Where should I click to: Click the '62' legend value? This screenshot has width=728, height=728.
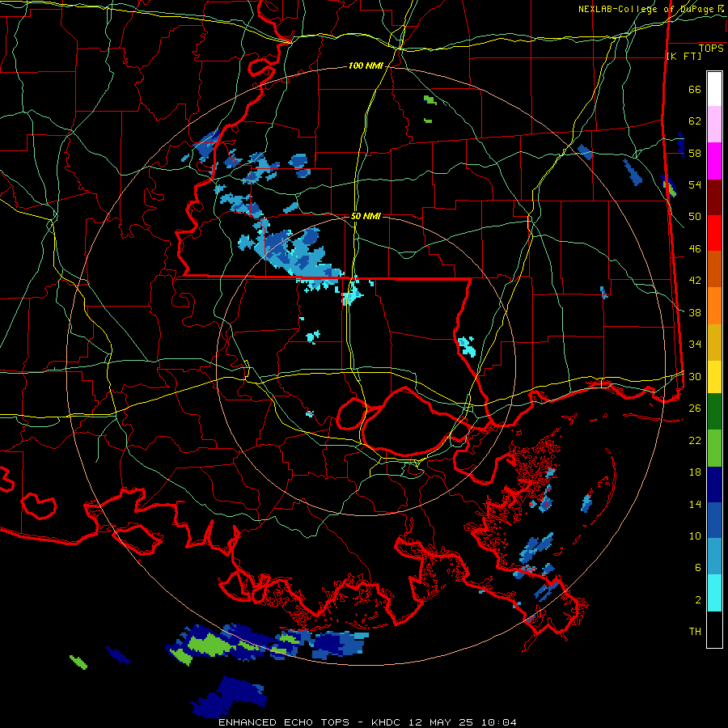click(x=695, y=121)
